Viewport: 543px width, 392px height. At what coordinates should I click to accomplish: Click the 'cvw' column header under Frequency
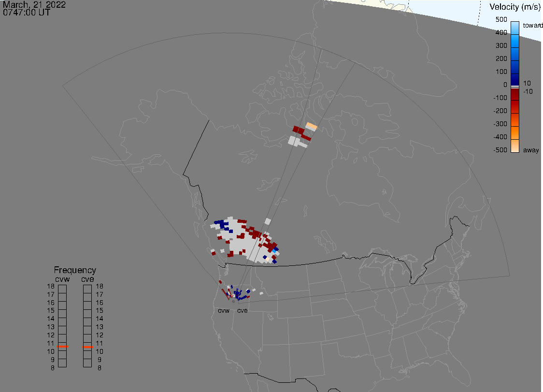[62, 279]
